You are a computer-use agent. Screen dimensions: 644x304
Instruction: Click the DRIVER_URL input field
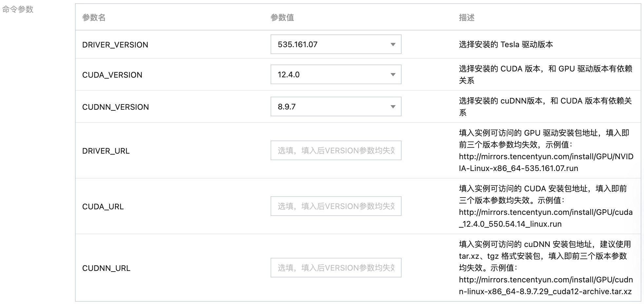click(335, 150)
